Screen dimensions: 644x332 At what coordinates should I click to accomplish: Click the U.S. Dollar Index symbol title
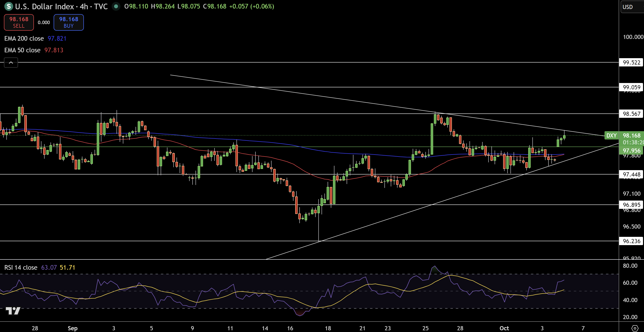tap(45, 7)
